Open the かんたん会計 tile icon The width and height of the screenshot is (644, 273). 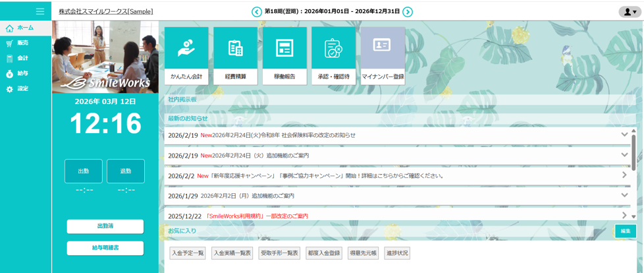(x=186, y=49)
